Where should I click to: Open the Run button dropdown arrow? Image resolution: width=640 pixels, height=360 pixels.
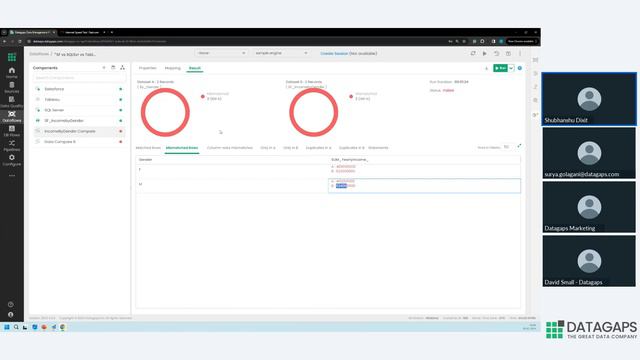coord(511,68)
